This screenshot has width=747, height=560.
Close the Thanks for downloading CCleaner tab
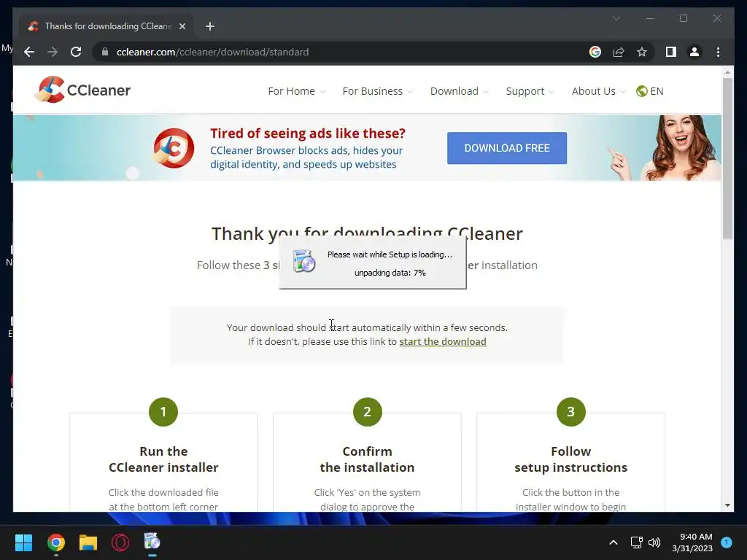point(182,26)
